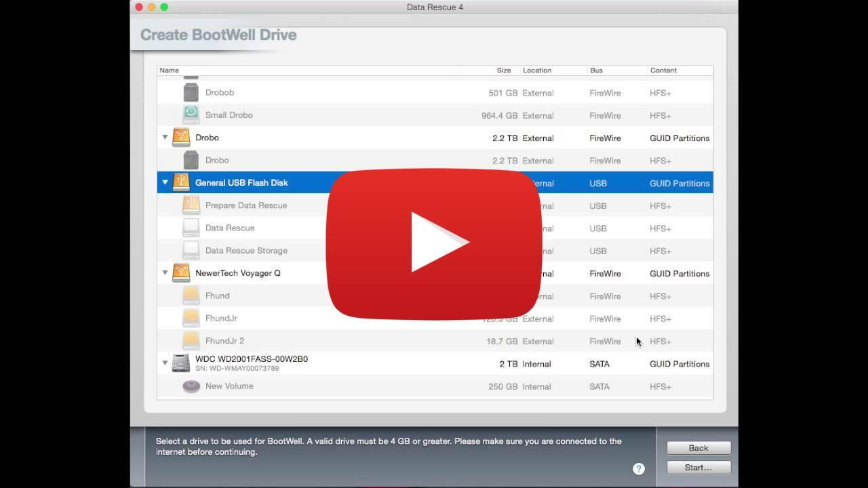The image size is (868, 488).
Task: Select the NewerTech Voyager Q drive icon
Action: 180,272
